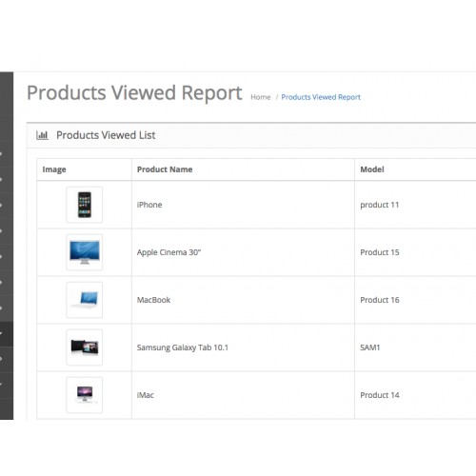Open the Products Viewed Report breadcrumb link
Screen dimensions: 476x476
(321, 97)
